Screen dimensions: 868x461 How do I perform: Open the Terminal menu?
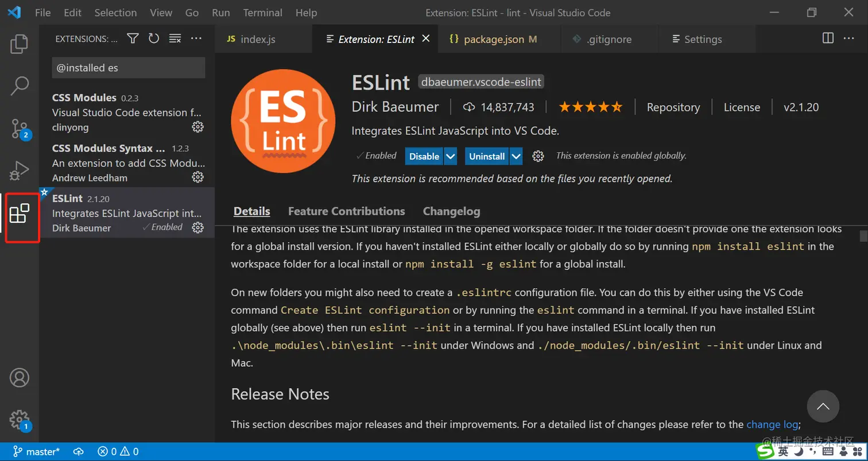point(262,12)
